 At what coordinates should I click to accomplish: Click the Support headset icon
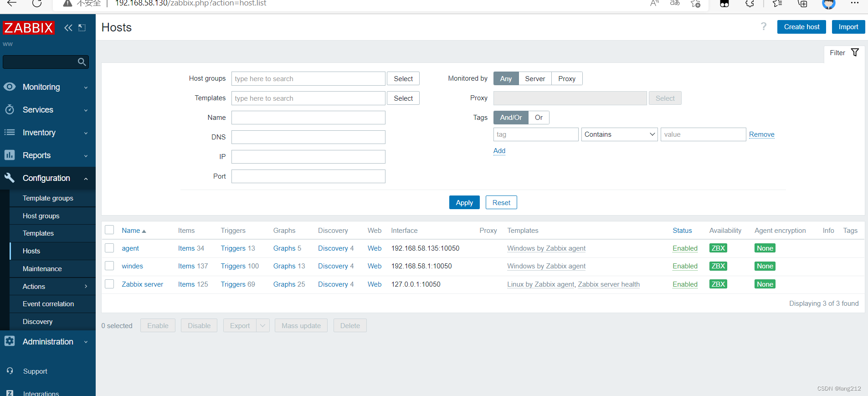coord(10,371)
